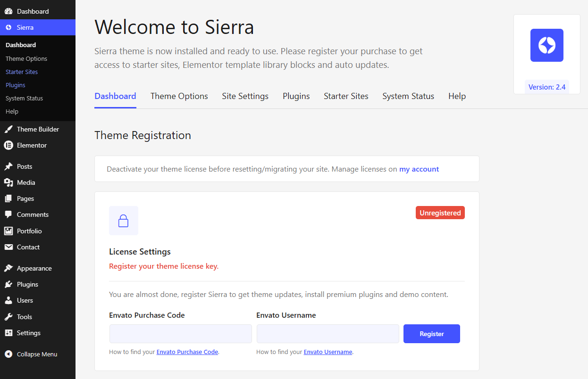Focus the Envato Purchase Code input field
This screenshot has width=588, height=379.
181,334
